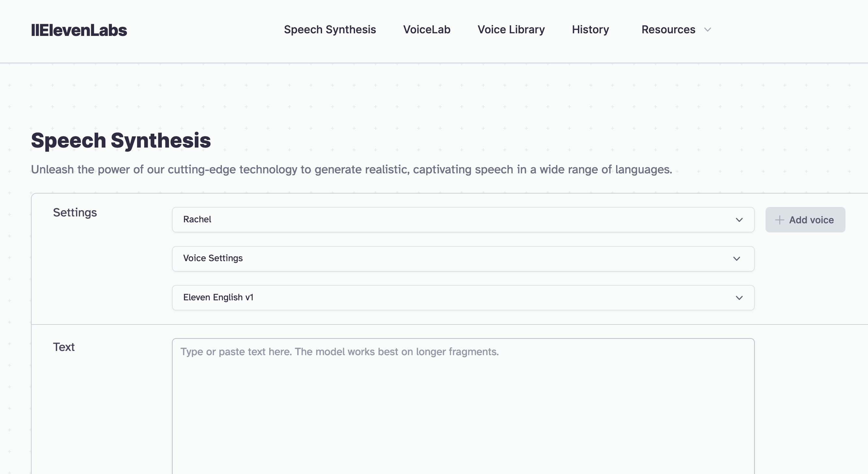Viewport: 868px width, 474px height.
Task: Click the Eleven English v1 chevron icon
Action: point(739,298)
